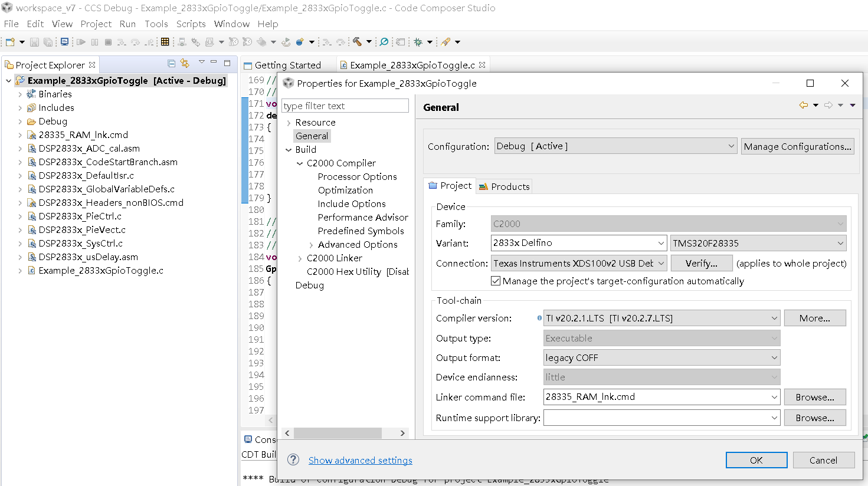The image size is (868, 486).
Task: Collapse the C2000 Compiler tree node
Action: [x=300, y=163]
